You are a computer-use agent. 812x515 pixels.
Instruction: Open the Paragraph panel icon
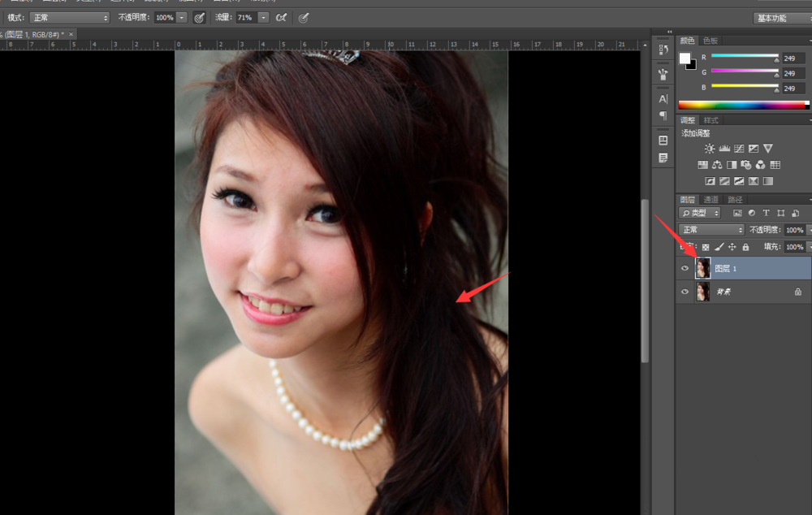[663, 115]
